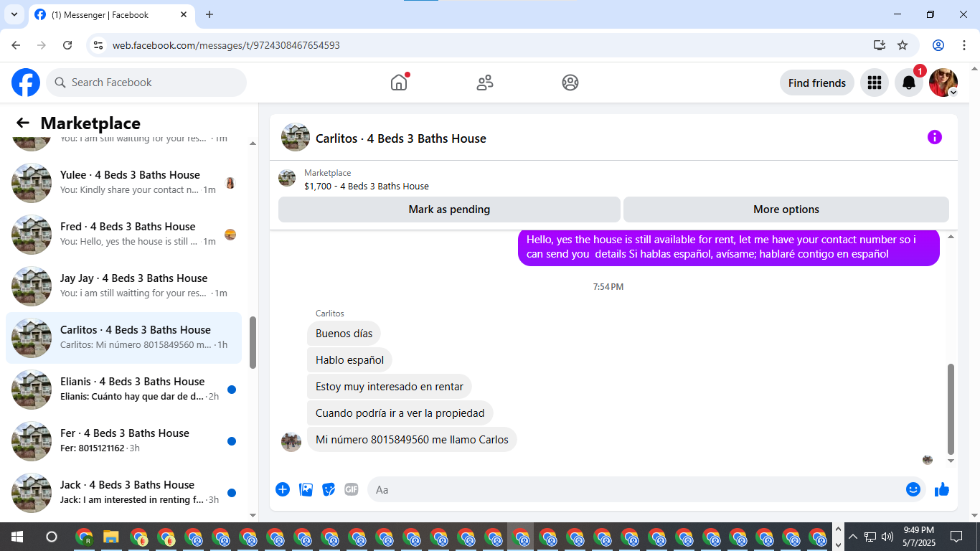Open a new browser tab
This screenshot has height=551, width=980.
tap(209, 14)
